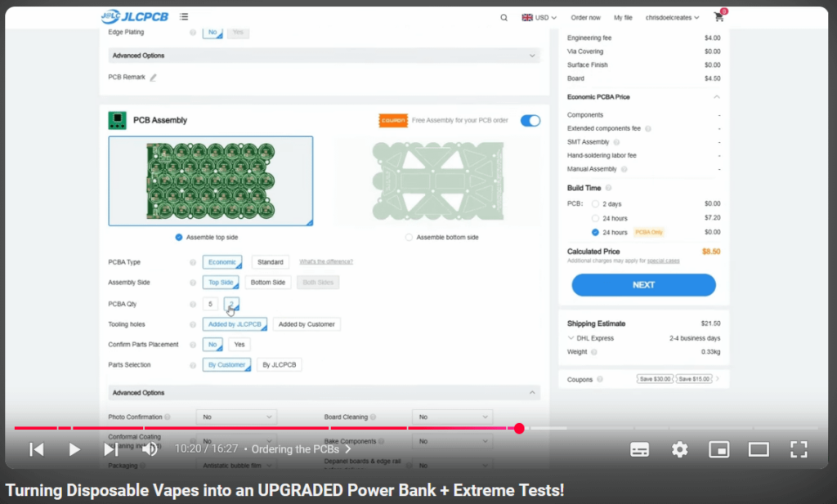Click the video progress bar scrubber

[x=519, y=428]
